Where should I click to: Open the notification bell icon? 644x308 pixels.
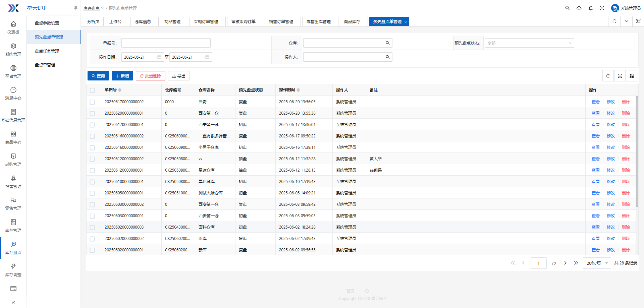[591, 8]
